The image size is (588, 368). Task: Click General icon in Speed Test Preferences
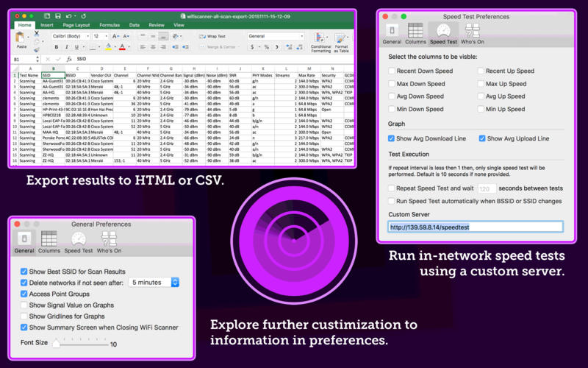[392, 33]
